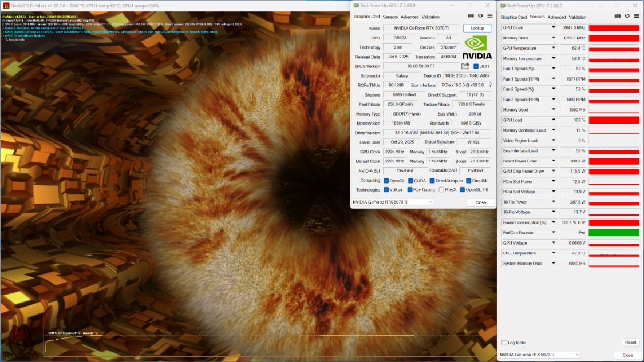
Task: Expand the Memory Used sensor dropdown
Action: [x=553, y=110]
